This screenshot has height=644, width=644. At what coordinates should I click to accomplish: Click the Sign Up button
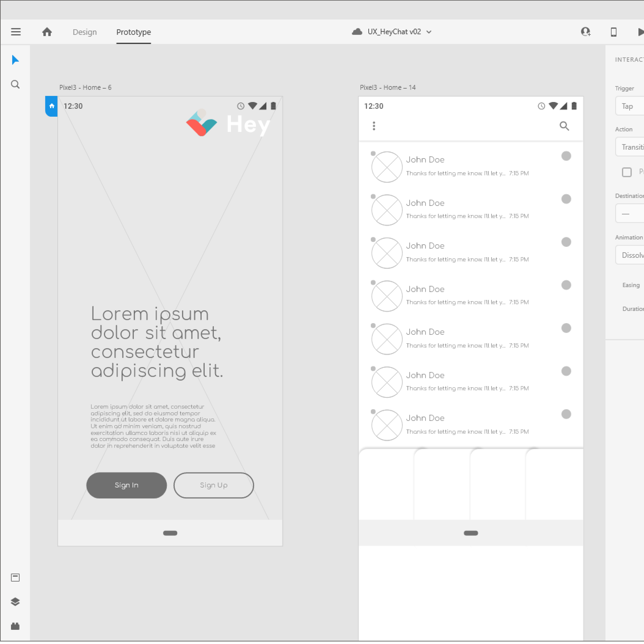[214, 485]
